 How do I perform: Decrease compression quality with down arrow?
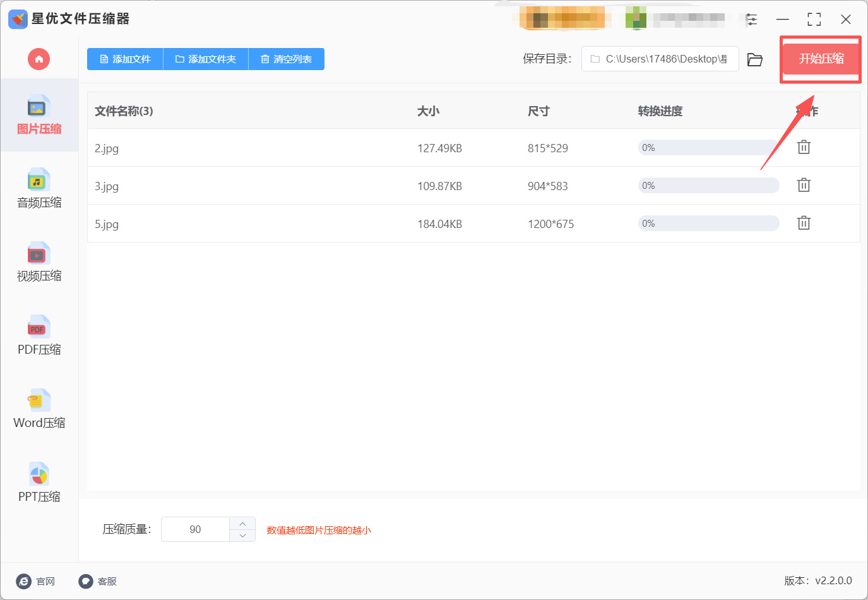[x=242, y=536]
